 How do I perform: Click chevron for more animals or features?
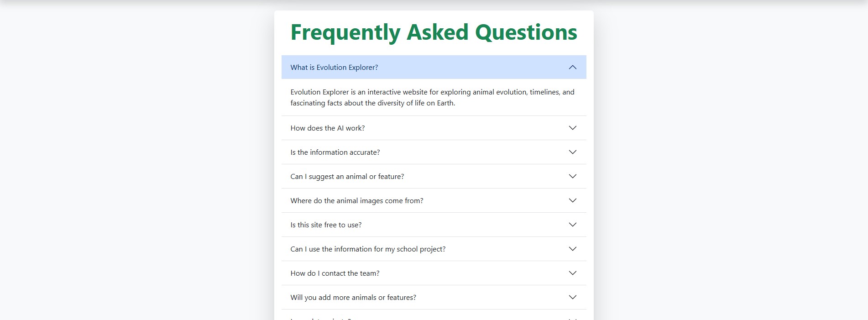click(x=572, y=298)
